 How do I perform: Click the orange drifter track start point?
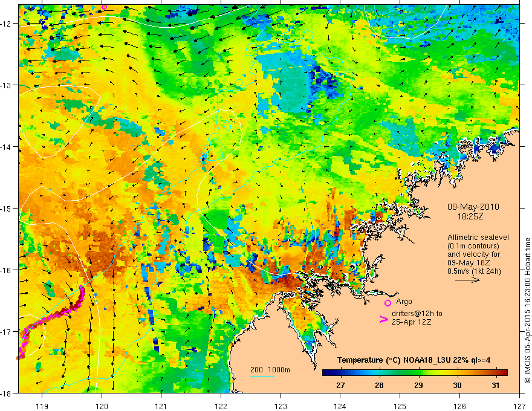(19, 357)
